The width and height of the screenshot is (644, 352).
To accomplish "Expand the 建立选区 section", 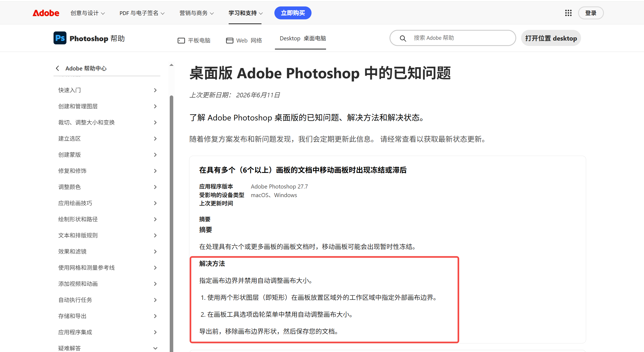I will point(107,138).
